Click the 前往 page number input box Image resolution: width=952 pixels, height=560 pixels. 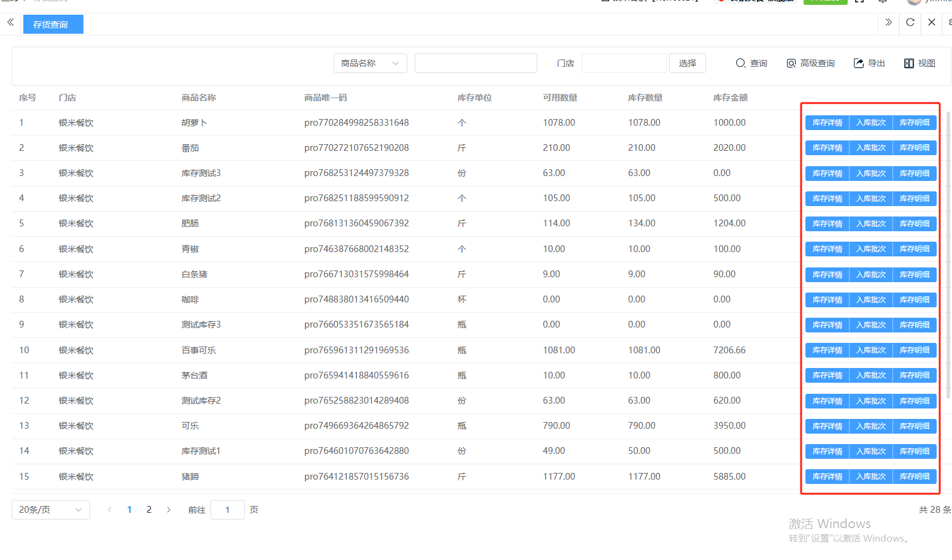[x=228, y=510]
